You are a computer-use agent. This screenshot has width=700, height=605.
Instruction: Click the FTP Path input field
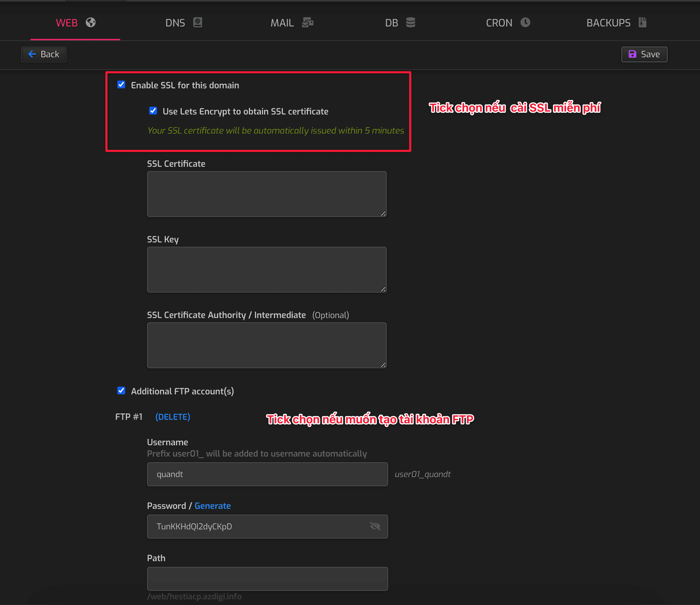267,579
